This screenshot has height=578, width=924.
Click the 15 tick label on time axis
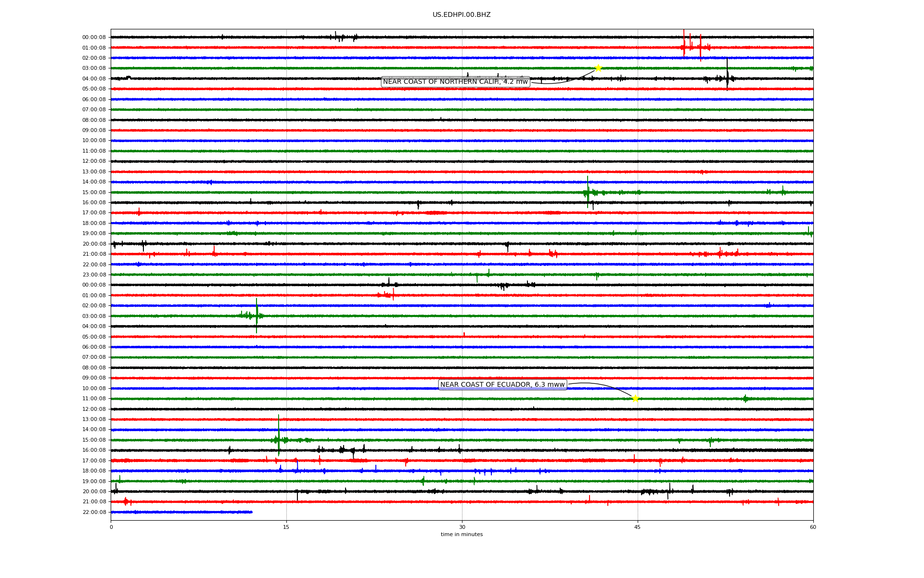286,527
